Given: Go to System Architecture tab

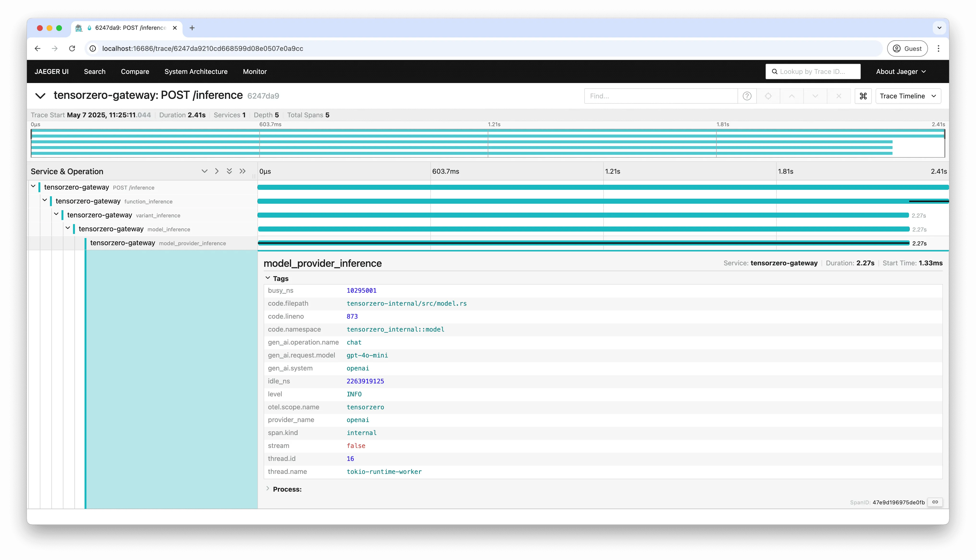Looking at the screenshot, I should point(195,71).
